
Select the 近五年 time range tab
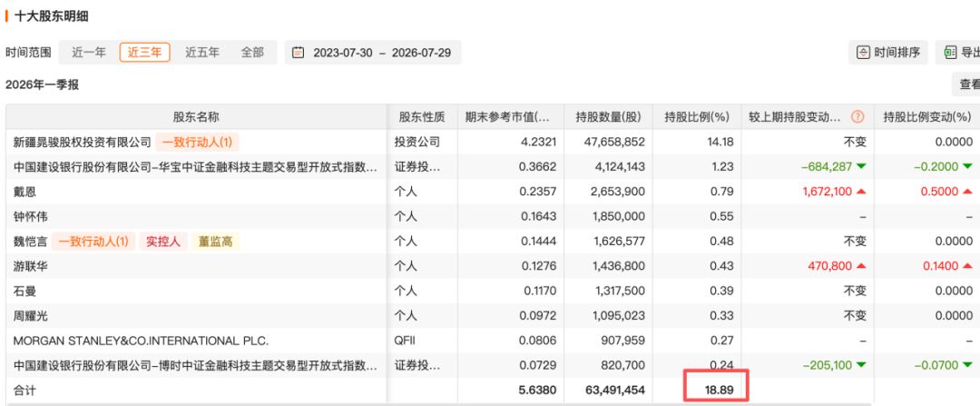[201, 53]
